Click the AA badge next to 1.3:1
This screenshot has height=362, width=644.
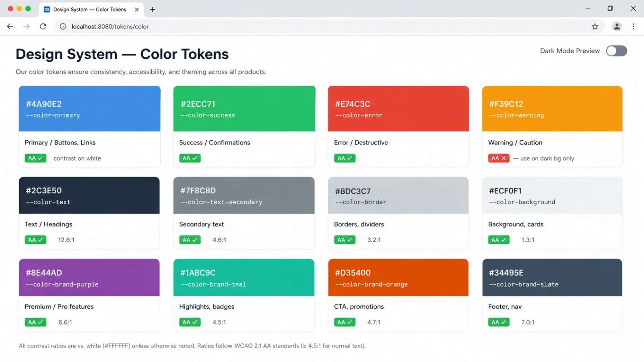click(499, 240)
